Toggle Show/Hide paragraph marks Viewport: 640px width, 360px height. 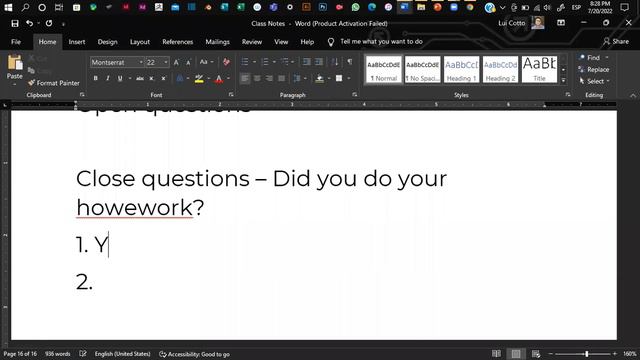[x=350, y=62]
